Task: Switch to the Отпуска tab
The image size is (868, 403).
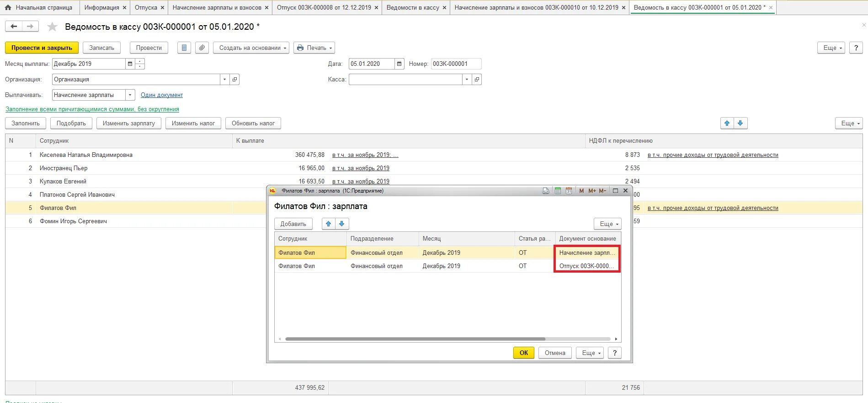Action: coord(146,7)
